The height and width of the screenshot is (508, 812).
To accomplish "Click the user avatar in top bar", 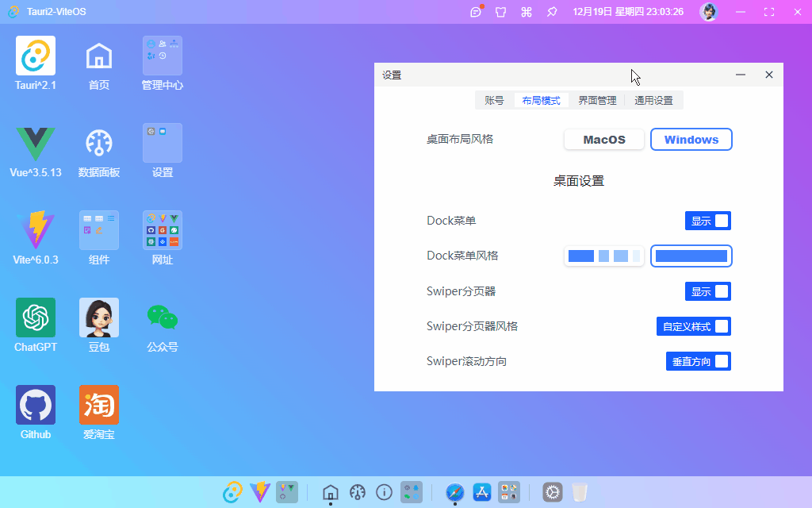I will coord(709,12).
